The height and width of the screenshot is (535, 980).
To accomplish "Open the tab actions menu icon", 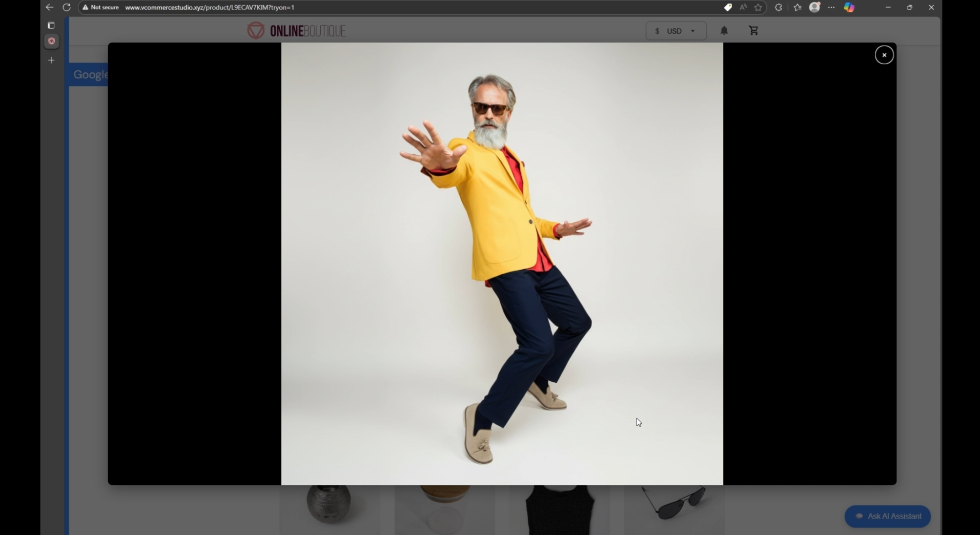I will [x=51, y=25].
